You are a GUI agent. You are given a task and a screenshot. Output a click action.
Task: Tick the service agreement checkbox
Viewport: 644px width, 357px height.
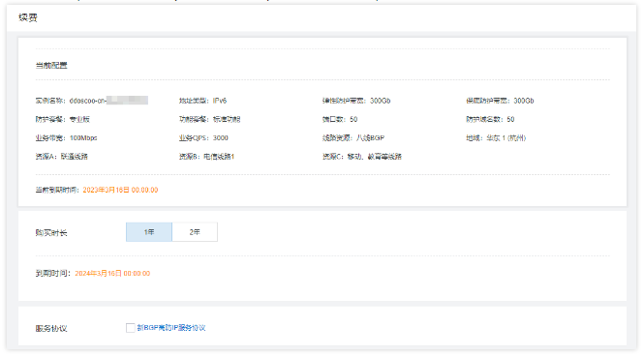click(130, 328)
